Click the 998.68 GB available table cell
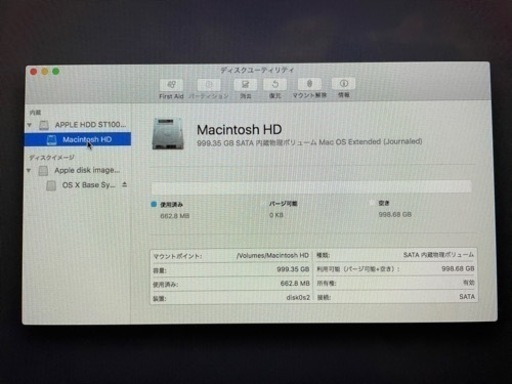 pos(458,269)
